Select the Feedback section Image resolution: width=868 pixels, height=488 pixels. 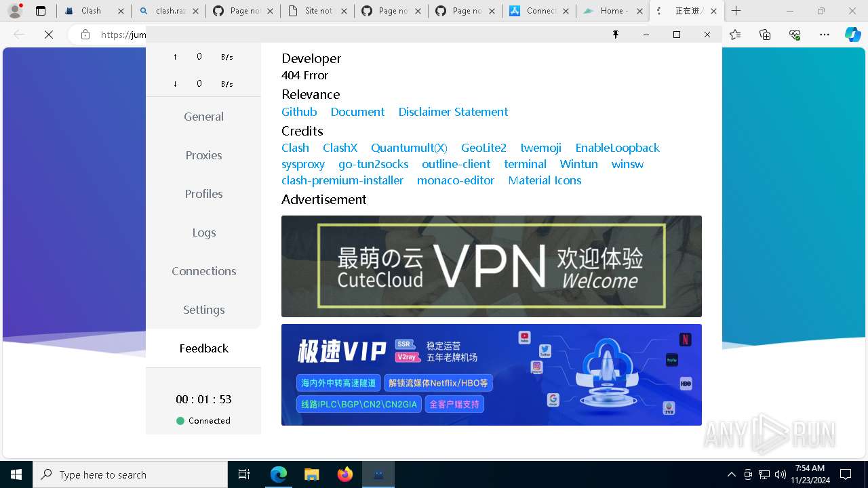(203, 348)
